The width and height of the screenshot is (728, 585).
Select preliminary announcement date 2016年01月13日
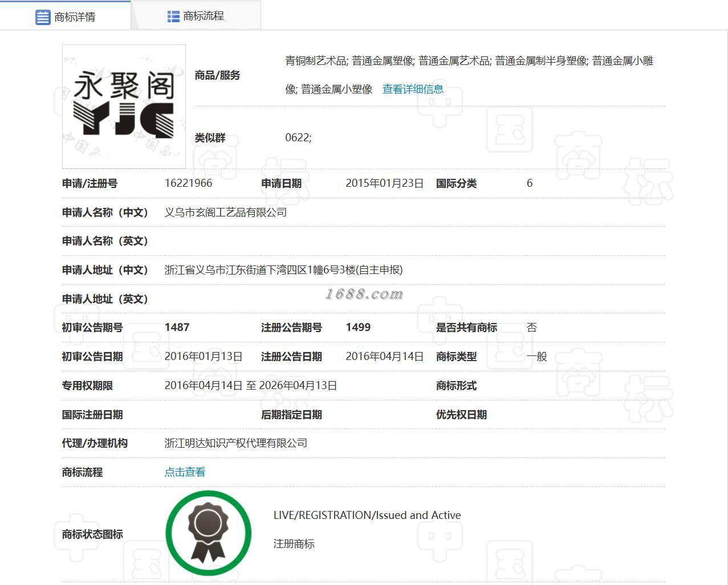tap(204, 357)
